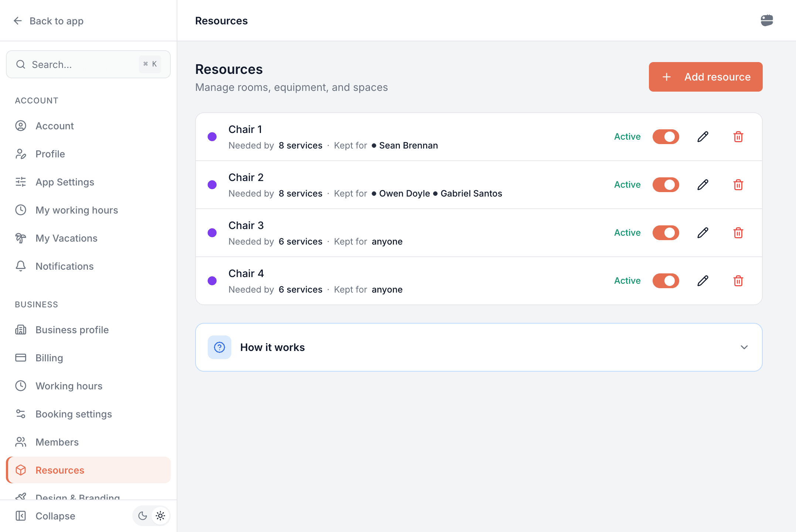Switch to light mode sun icon
Image resolution: width=796 pixels, height=532 pixels.
coord(160,516)
